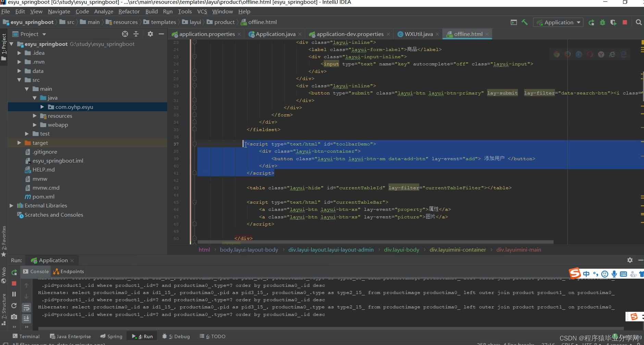Image resolution: width=644 pixels, height=345 pixels.
Task: Open the Project panel settings gear
Action: coord(150,34)
